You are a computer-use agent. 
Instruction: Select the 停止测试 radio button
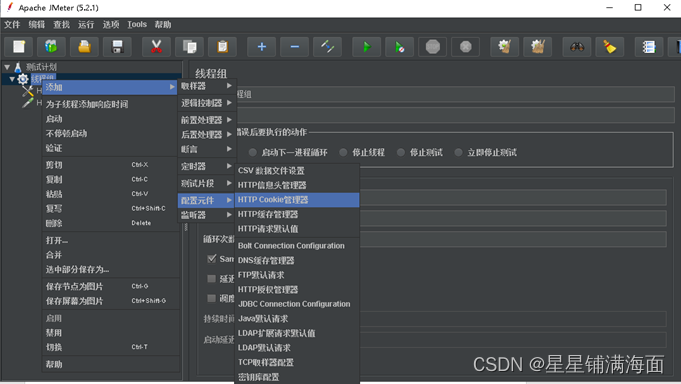point(401,152)
